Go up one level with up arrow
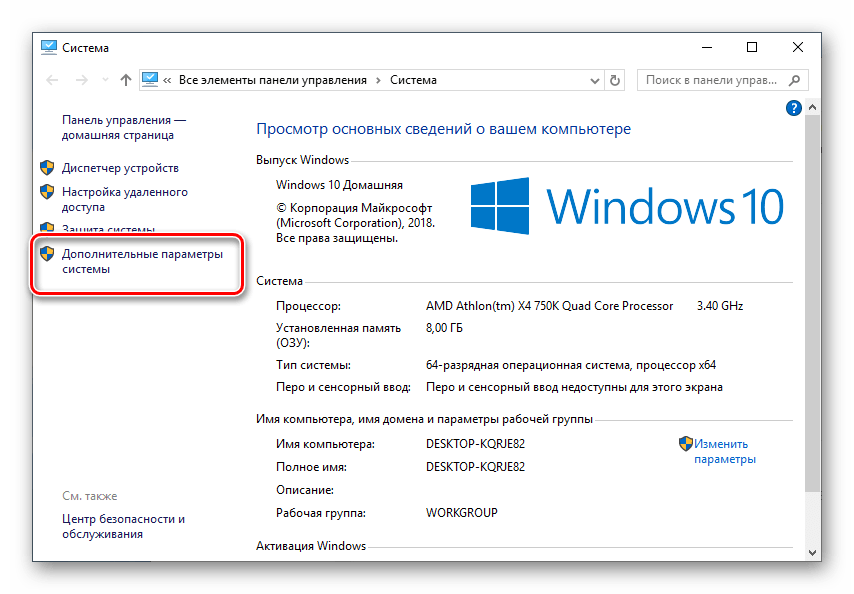Viewport: 854px width, 594px height. [x=126, y=80]
